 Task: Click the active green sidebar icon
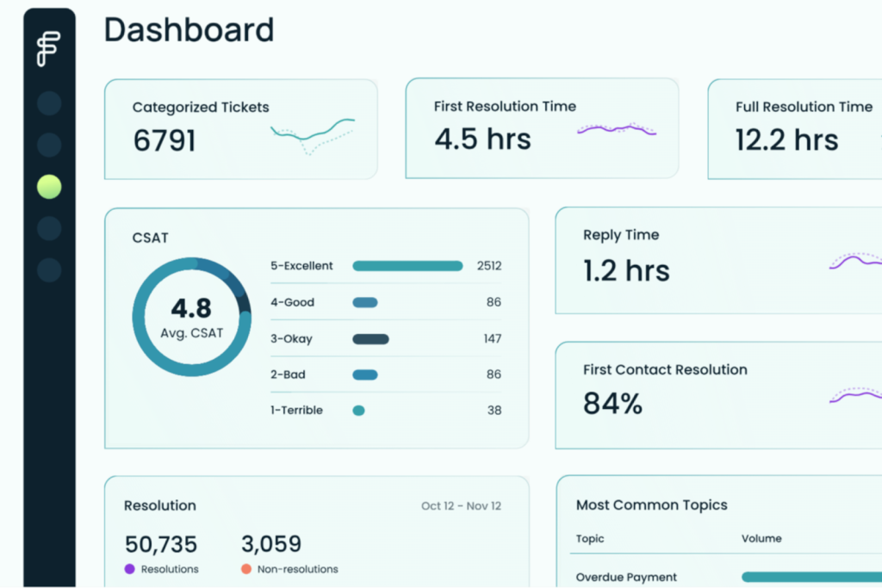coord(48,185)
